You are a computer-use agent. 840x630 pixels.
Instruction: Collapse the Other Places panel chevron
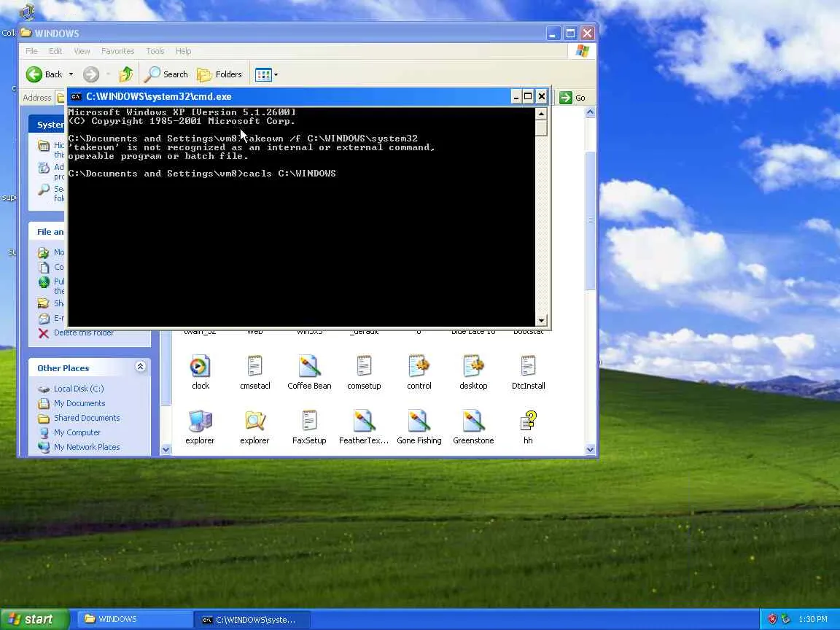[140, 367]
